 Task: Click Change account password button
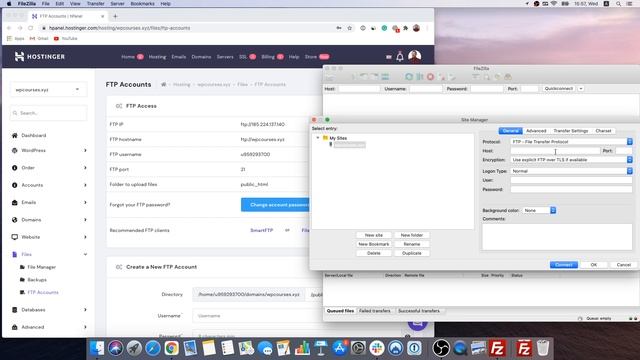(275, 204)
